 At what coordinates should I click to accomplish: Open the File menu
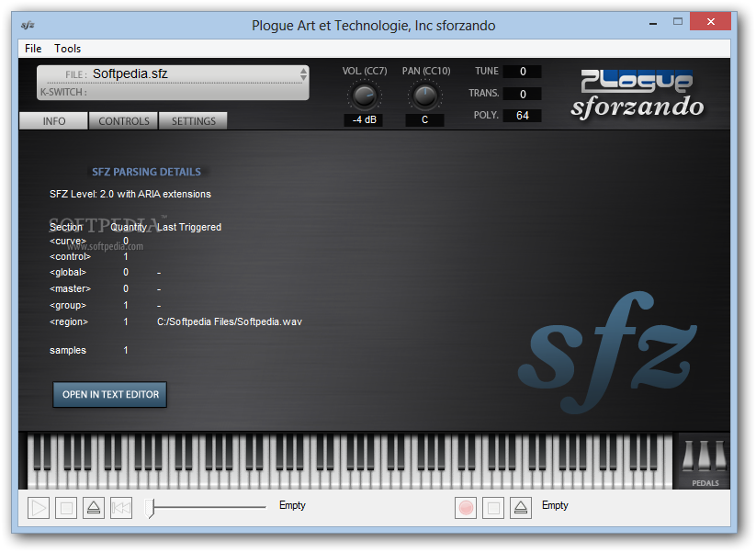(x=33, y=49)
